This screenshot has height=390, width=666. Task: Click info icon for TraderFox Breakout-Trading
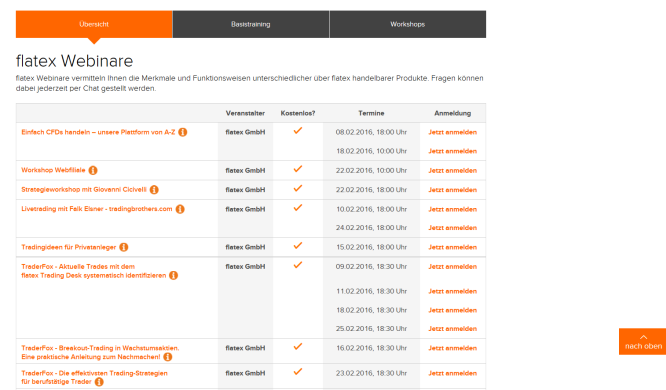pyautogui.click(x=168, y=357)
